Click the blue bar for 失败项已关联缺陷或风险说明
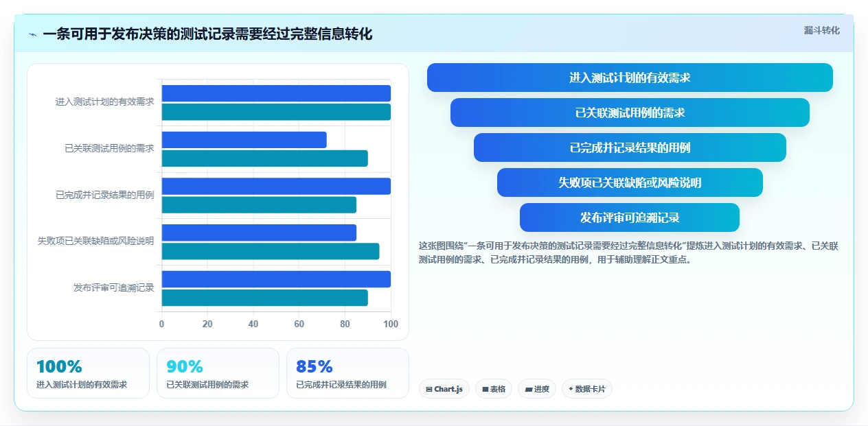The height and width of the screenshot is (426, 868). pos(259,233)
